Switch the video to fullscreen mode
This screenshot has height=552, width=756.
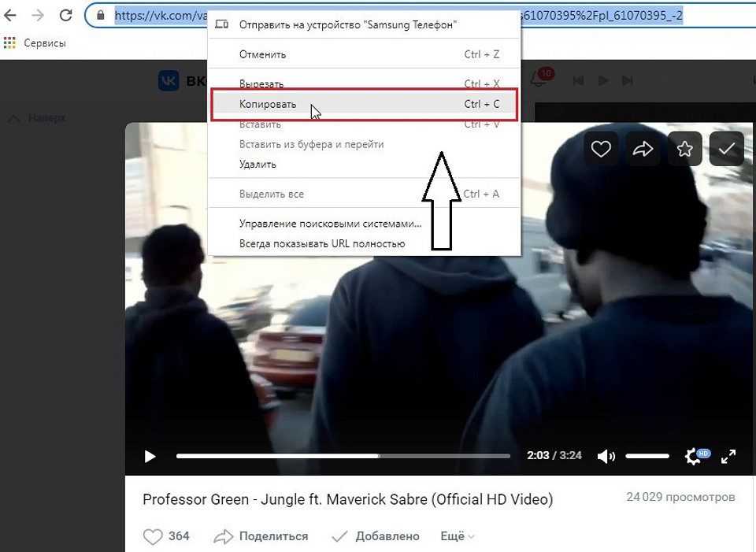(x=728, y=456)
